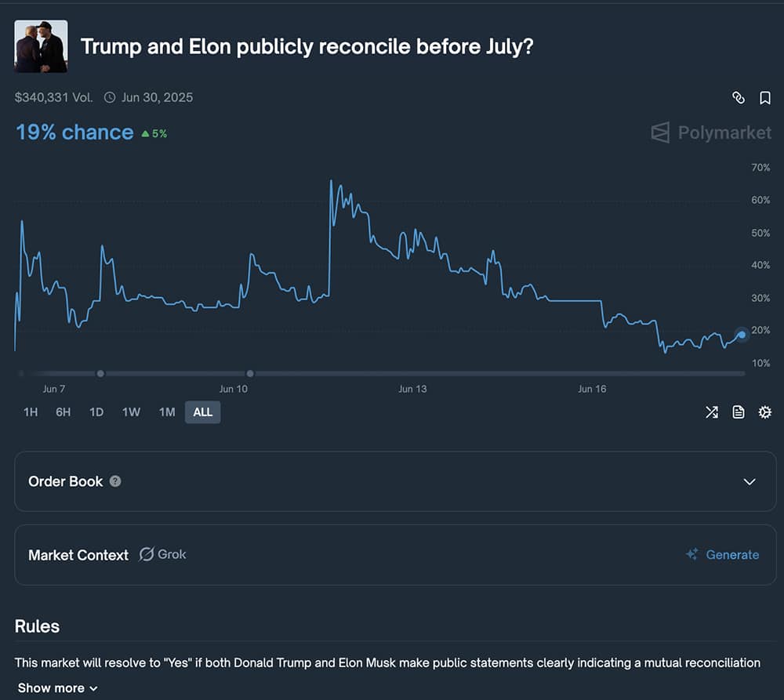This screenshot has height=700, width=784.
Task: Bookmark this market
Action: [x=765, y=98]
